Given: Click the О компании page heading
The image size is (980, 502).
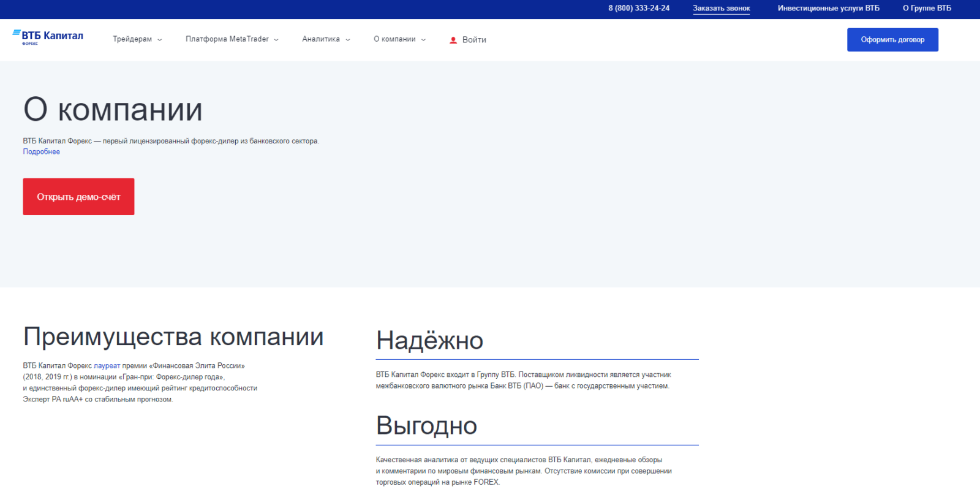Looking at the screenshot, I should (113, 110).
